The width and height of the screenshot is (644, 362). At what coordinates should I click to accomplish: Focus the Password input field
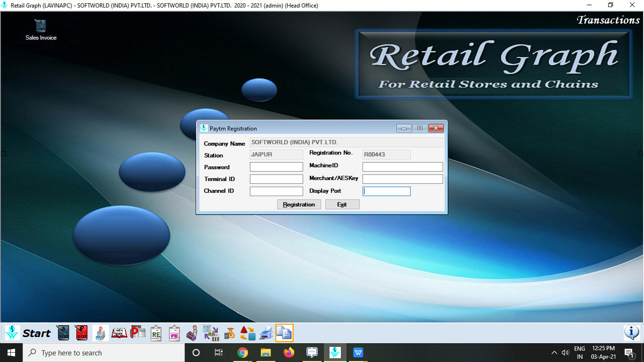(x=276, y=167)
